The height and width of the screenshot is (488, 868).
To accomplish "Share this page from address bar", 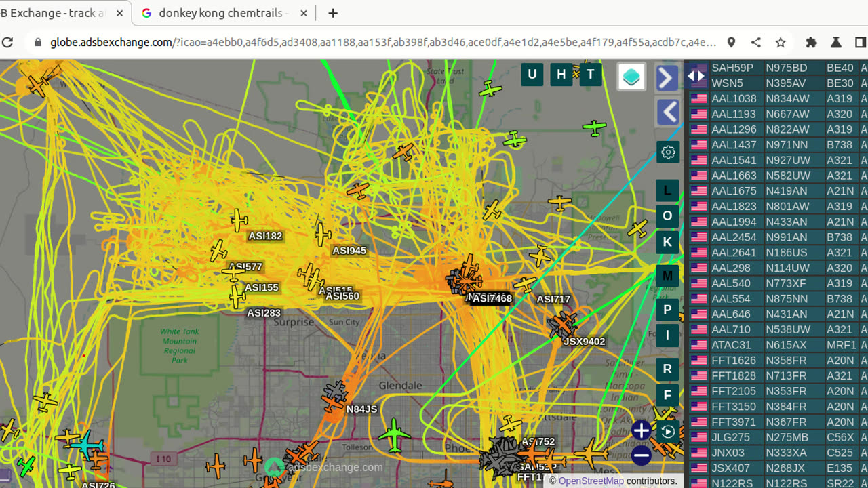I will coord(755,42).
